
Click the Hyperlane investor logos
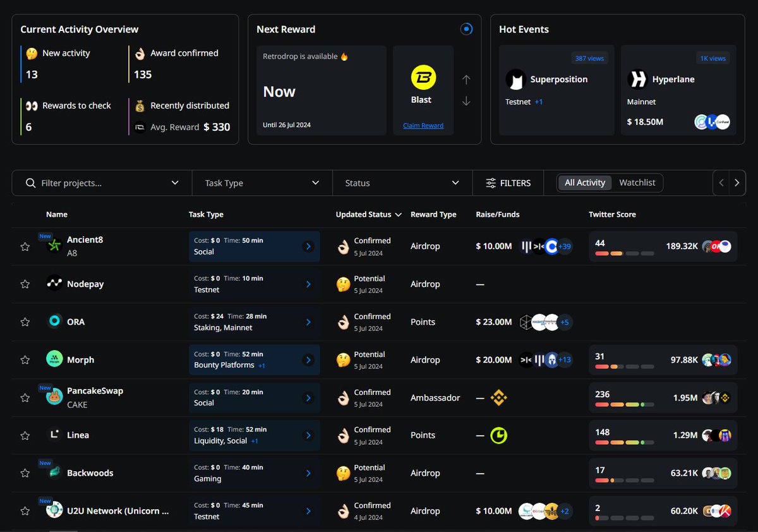coord(712,122)
